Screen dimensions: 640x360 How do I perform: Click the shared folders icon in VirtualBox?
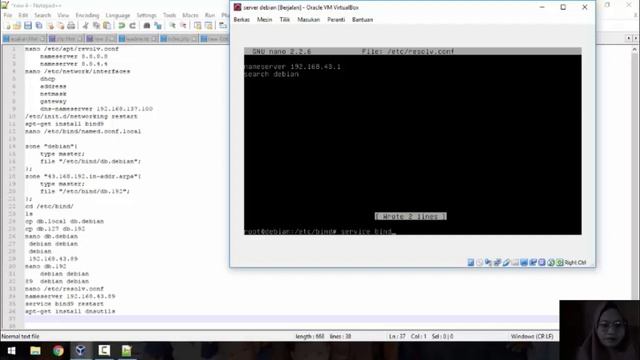point(515,262)
